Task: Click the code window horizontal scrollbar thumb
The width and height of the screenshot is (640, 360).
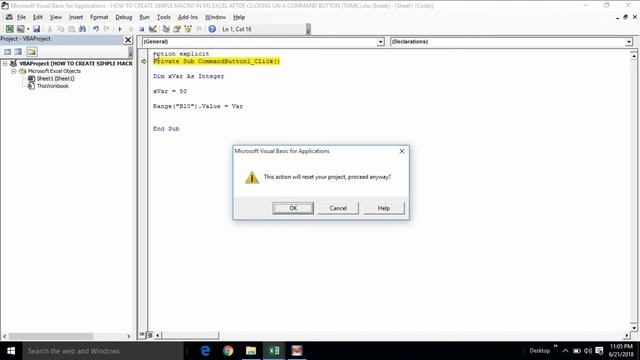Action: (x=190, y=336)
